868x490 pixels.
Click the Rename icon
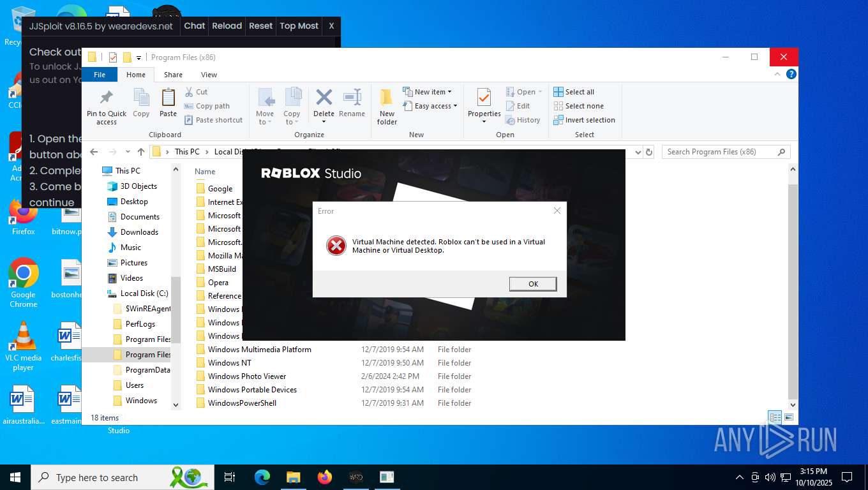tap(352, 98)
